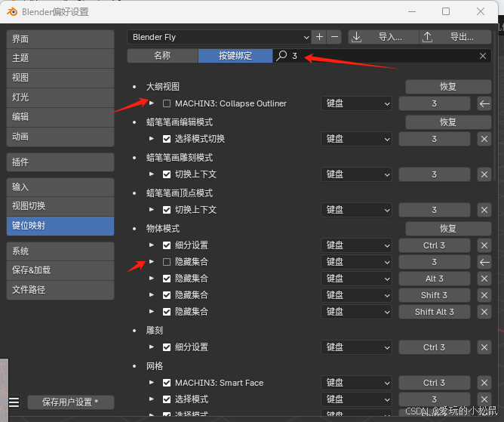
Task: Enable the unchecked 隐藏集合 checkbox
Action: (167, 262)
